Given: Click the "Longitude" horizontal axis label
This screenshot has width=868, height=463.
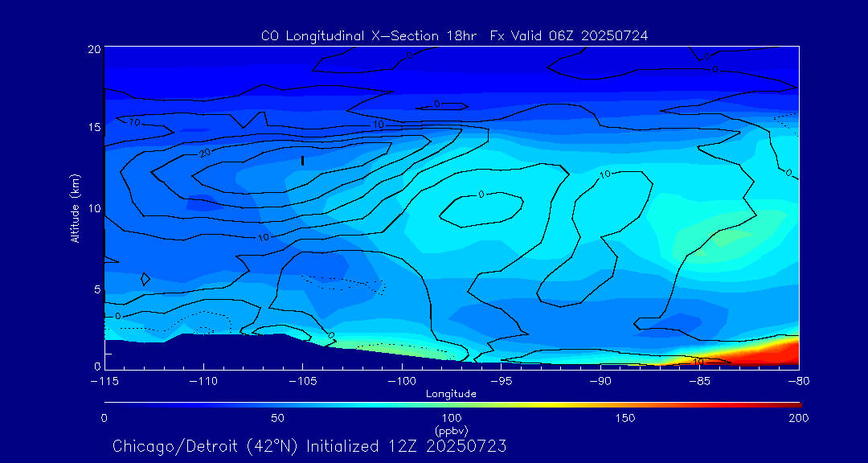Looking at the screenshot, I should click(451, 395).
